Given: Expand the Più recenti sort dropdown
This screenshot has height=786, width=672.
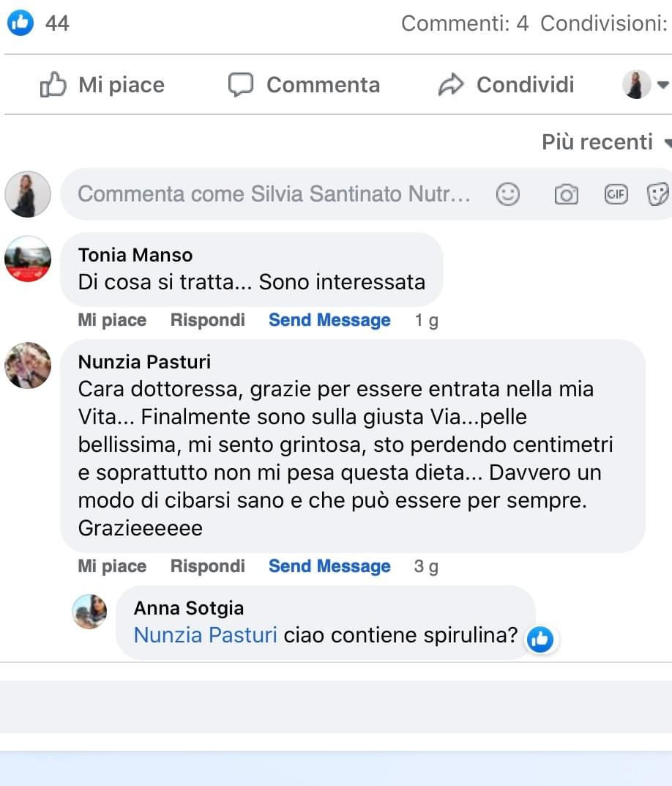Looking at the screenshot, I should (606, 142).
